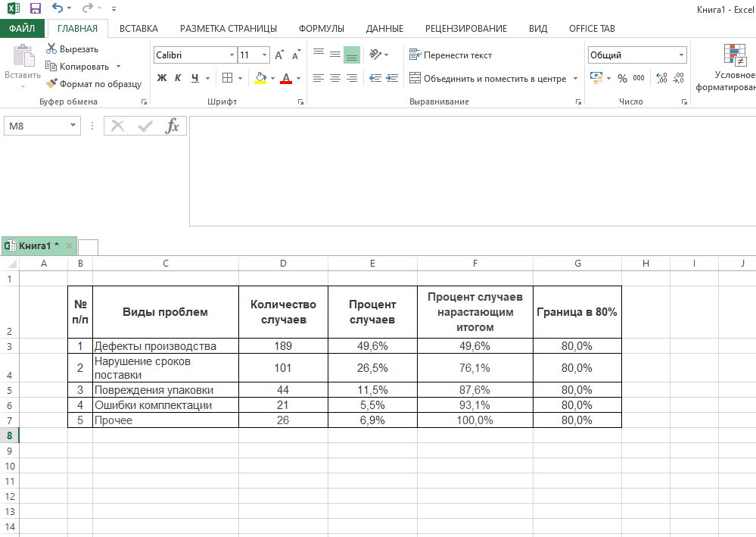The image size is (756, 537).
Task: Toggle underline Ч formatting
Action: [x=194, y=78]
